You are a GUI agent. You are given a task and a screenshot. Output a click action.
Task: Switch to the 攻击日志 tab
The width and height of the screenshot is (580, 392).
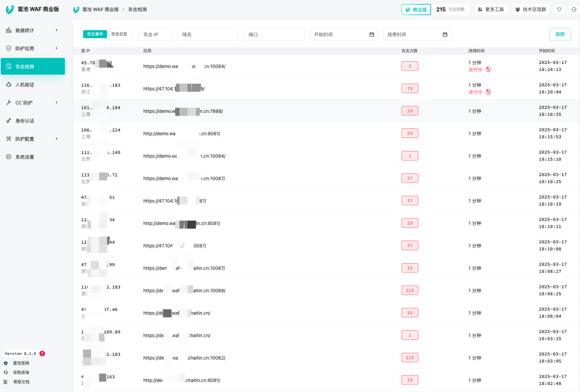coord(119,34)
